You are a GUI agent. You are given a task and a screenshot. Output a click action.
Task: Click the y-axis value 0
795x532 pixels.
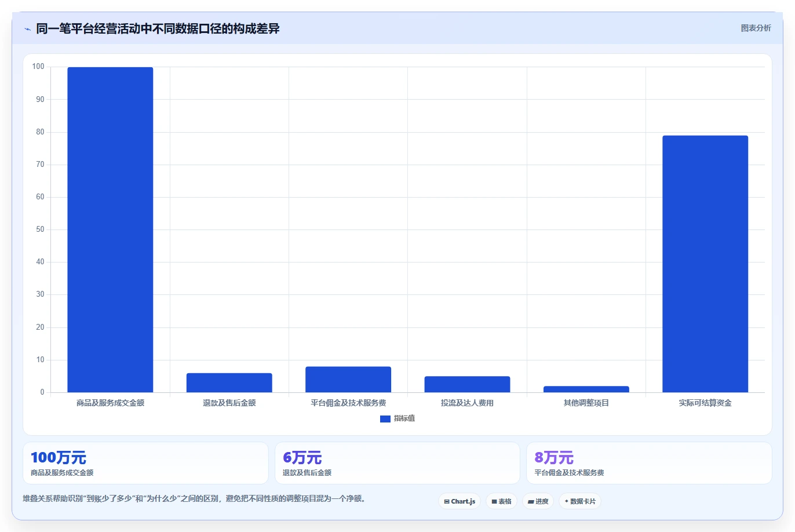point(42,392)
